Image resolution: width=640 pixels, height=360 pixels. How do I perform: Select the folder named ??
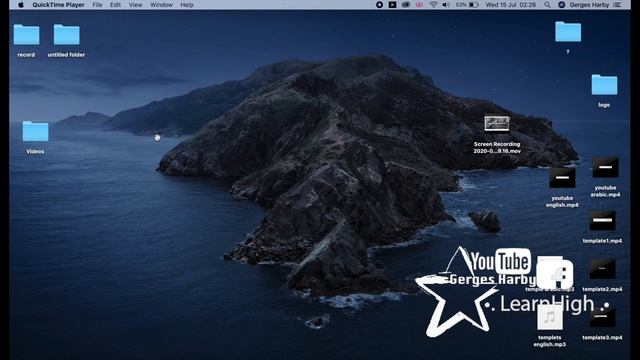coord(568,32)
